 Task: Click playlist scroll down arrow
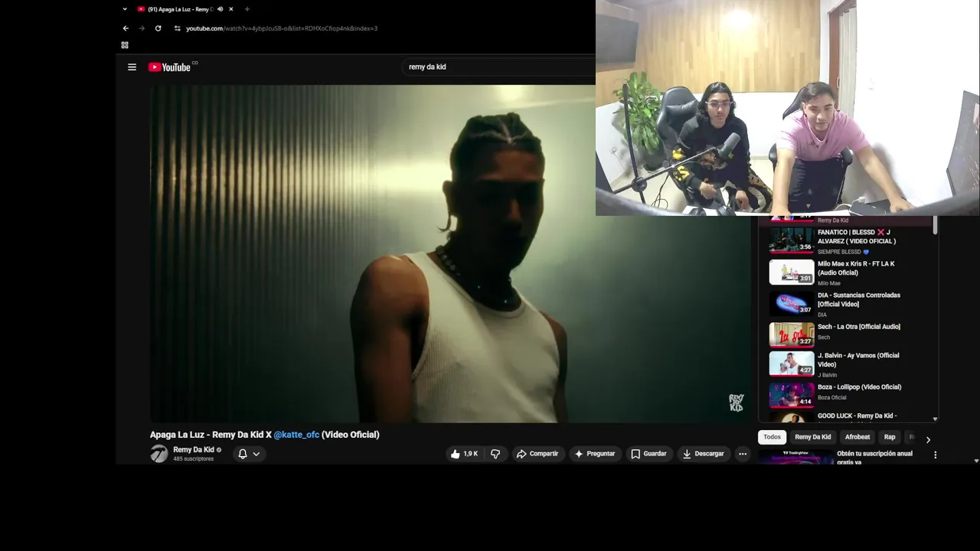pos(935,419)
